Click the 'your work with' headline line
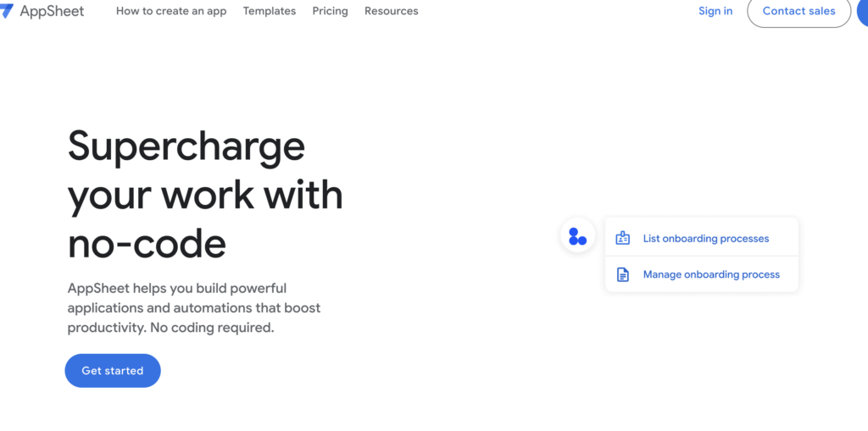The image size is (868, 431). tap(205, 195)
